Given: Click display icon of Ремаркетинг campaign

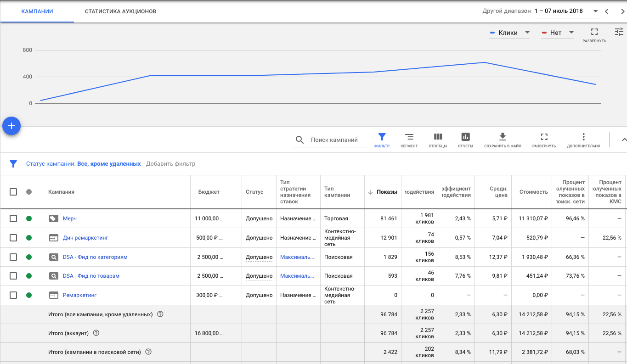Looking at the screenshot, I should pyautogui.click(x=54, y=295).
